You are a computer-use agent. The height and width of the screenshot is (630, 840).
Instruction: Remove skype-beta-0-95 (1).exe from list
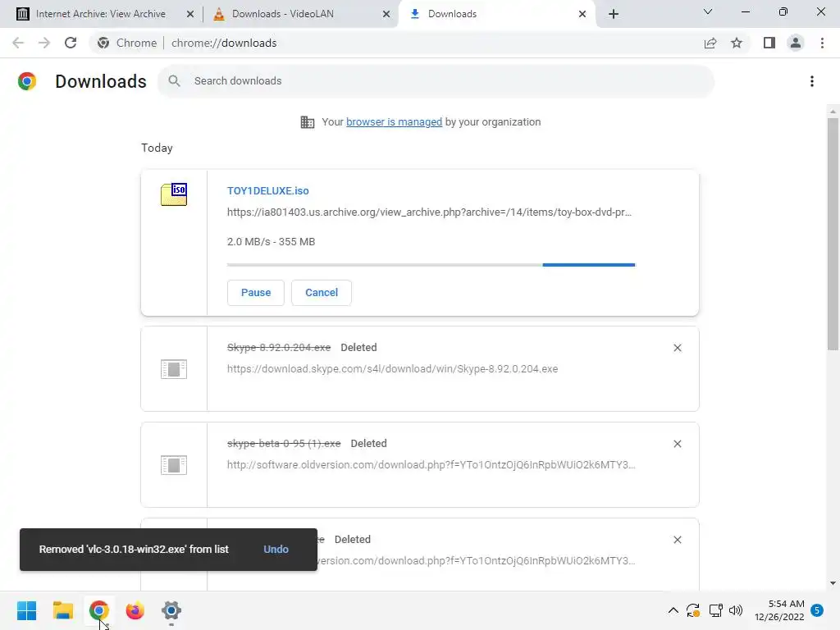(677, 444)
